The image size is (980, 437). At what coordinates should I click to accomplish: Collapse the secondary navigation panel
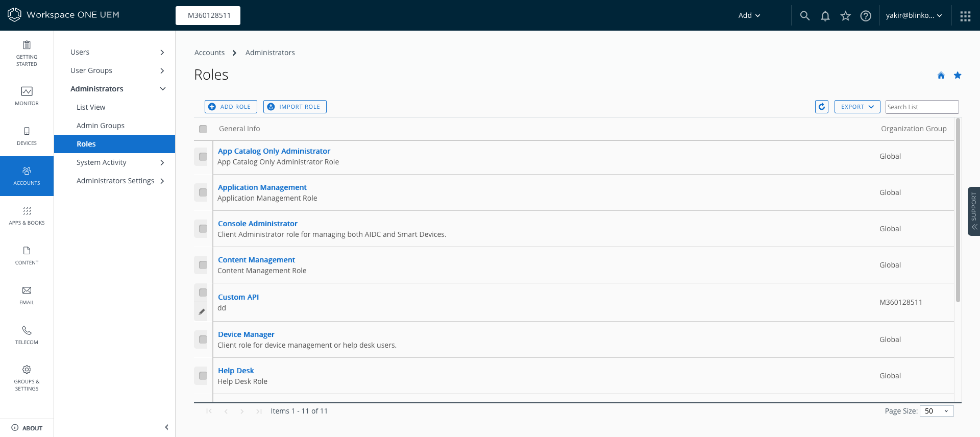tap(166, 427)
